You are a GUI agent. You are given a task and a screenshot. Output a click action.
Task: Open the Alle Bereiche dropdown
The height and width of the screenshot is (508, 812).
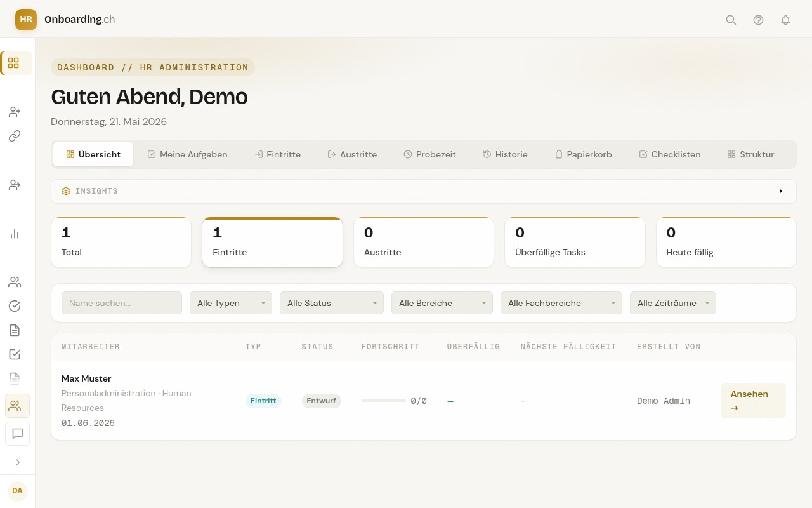point(442,303)
